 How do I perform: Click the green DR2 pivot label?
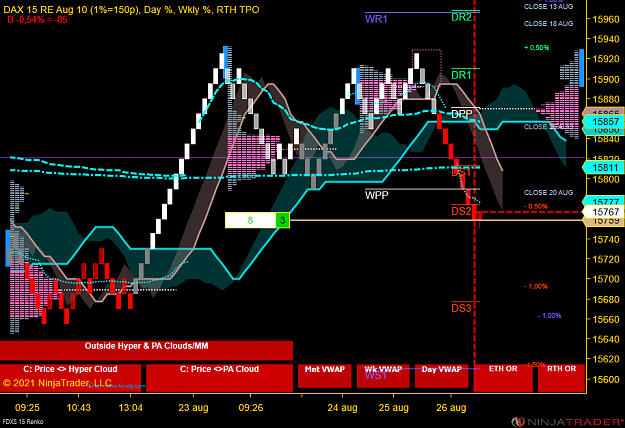click(461, 17)
